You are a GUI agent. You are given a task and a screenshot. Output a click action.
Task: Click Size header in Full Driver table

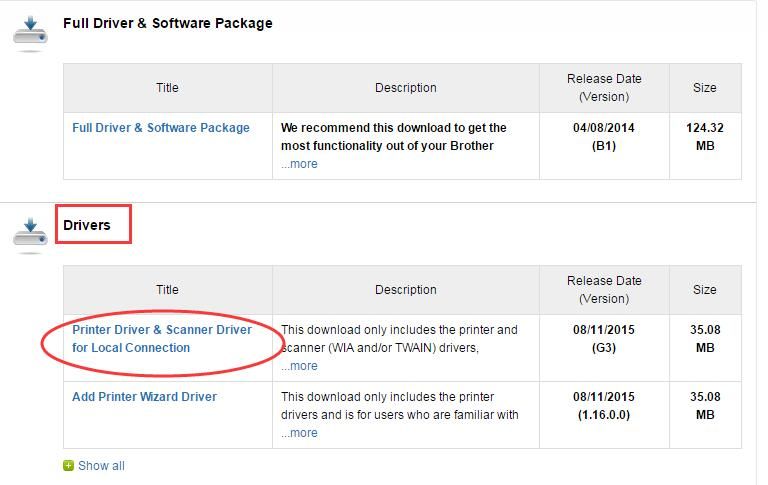click(x=705, y=88)
